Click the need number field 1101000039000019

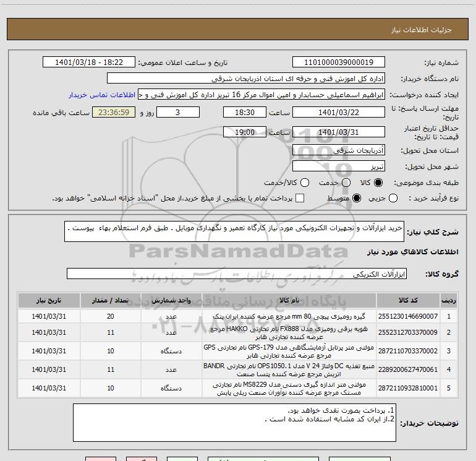point(339,62)
